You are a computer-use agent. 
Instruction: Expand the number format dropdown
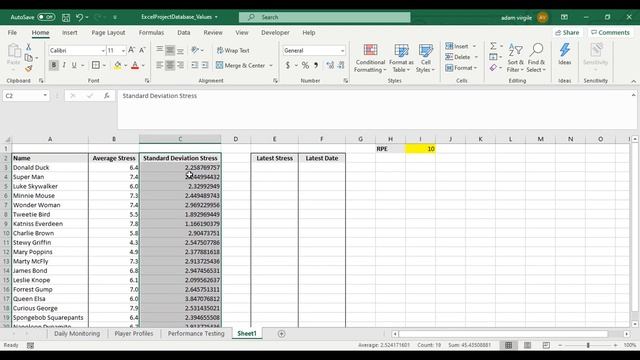click(x=342, y=51)
